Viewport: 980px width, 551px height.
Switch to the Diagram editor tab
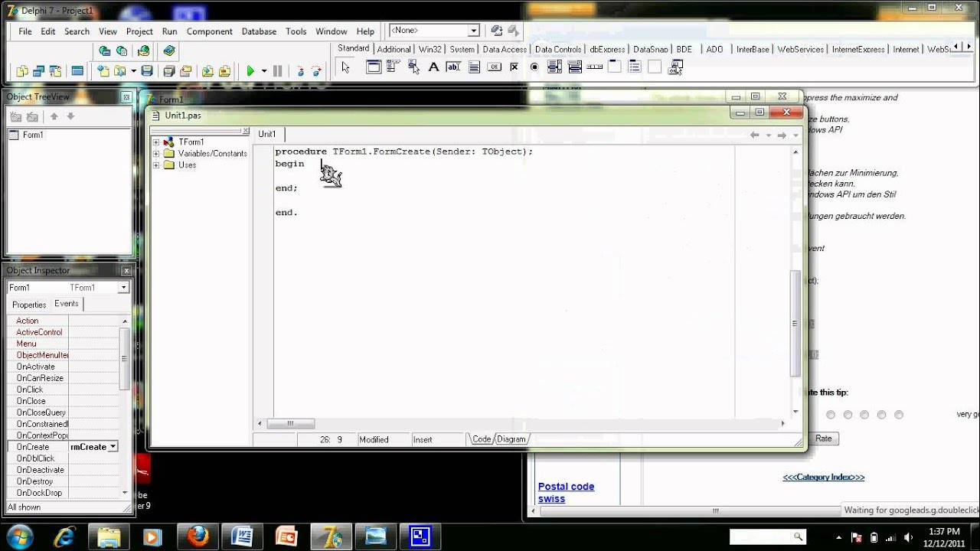point(511,439)
